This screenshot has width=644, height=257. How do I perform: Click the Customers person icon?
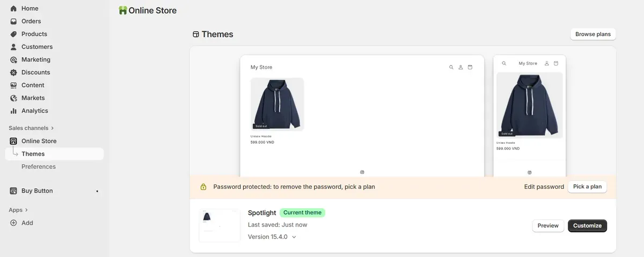[x=13, y=47]
